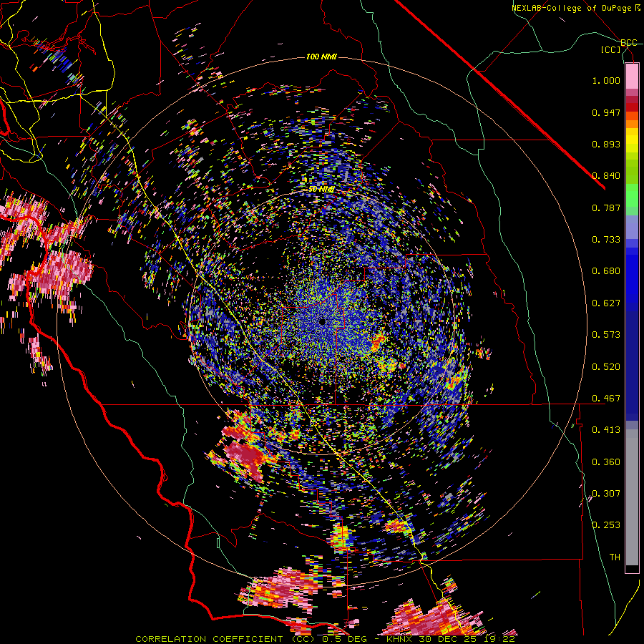Screen dimensions: 644x644
Task: Click the CORRELATION COEFFICIENT title text
Action: pos(209,639)
